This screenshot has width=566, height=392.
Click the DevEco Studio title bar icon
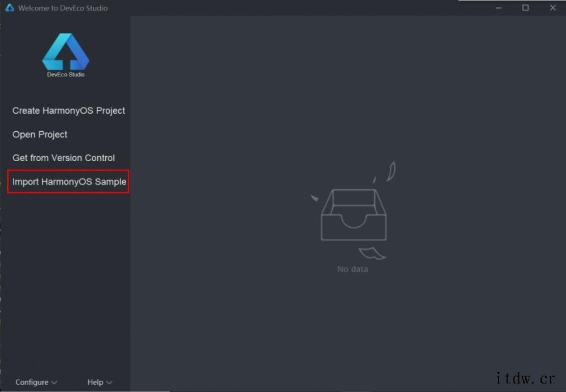coord(10,7)
